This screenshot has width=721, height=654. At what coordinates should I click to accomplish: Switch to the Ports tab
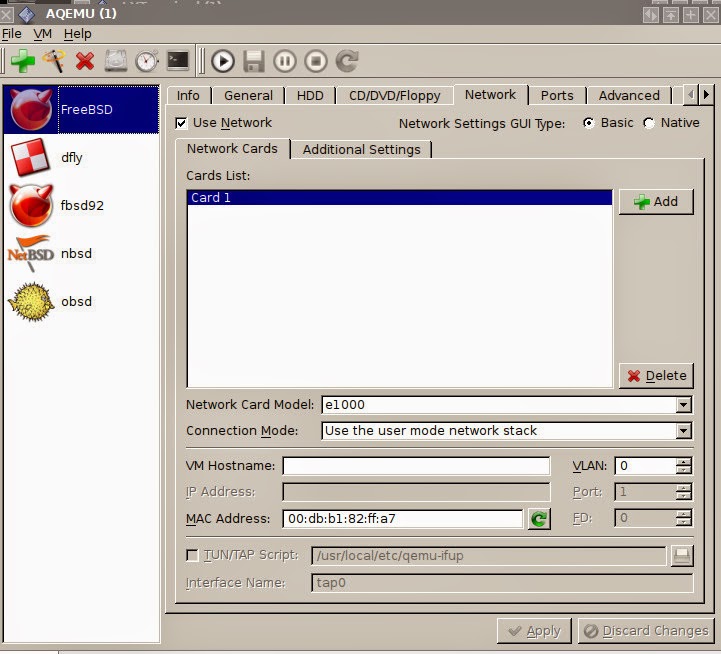(x=557, y=95)
